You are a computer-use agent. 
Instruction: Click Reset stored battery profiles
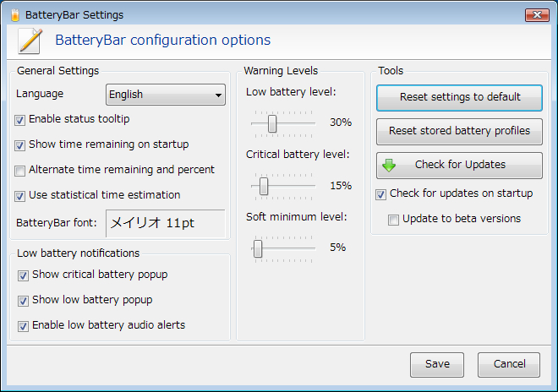[459, 131]
